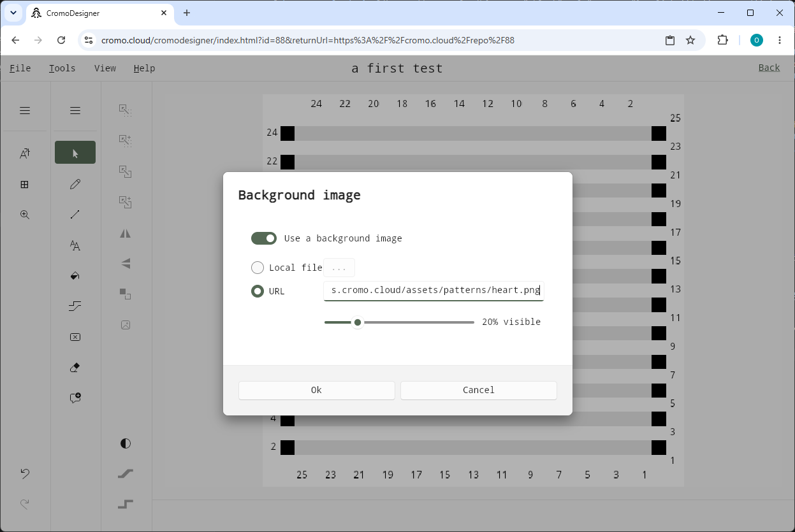
Task: Click in the URL input field
Action: coord(434,291)
